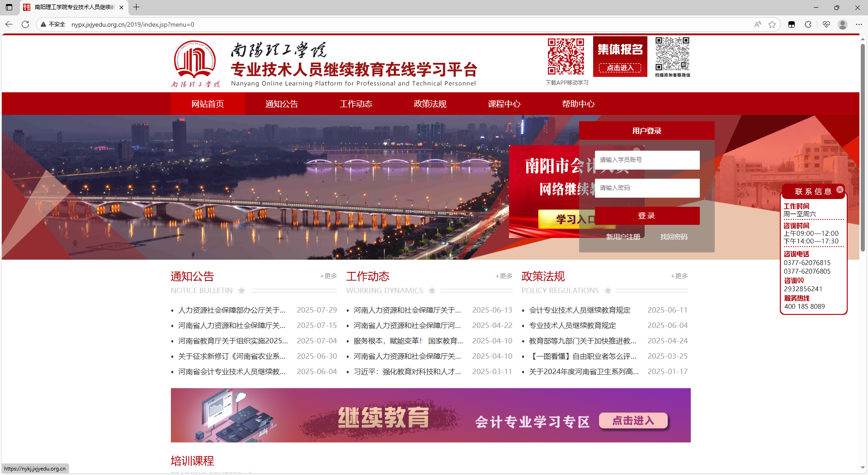The height and width of the screenshot is (475, 868).
Task: Open a new browser tab
Action: (136, 7)
